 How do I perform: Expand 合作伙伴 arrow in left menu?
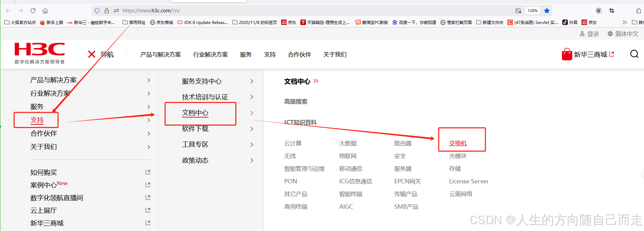click(149, 134)
